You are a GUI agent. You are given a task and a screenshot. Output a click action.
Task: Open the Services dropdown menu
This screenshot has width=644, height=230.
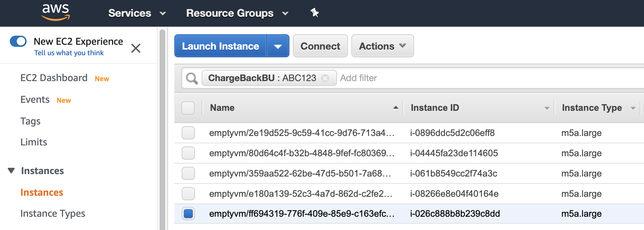click(137, 13)
